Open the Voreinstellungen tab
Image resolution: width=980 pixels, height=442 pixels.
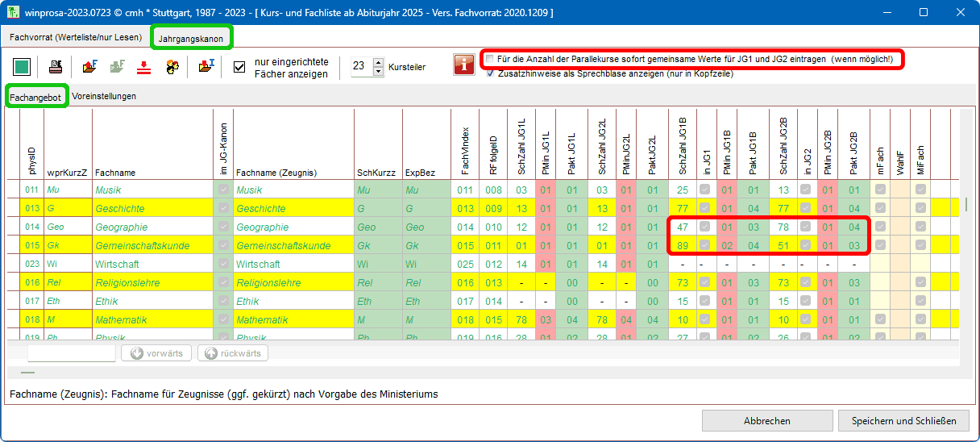[x=104, y=96]
